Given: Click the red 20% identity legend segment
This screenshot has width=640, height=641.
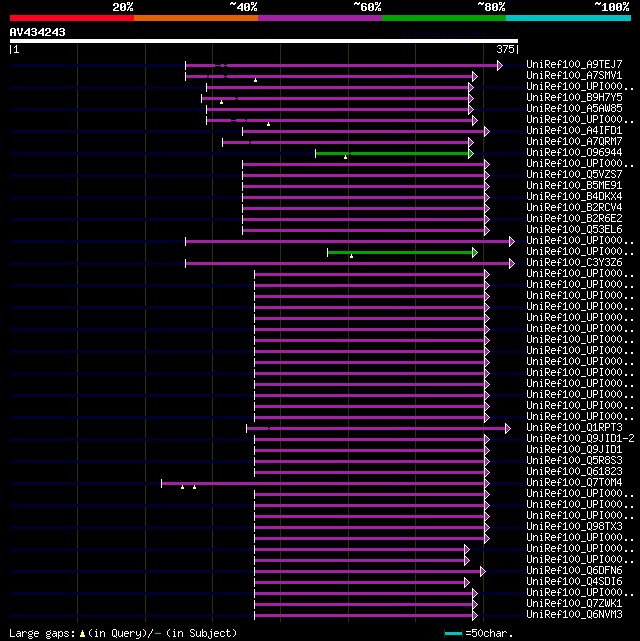Looking at the screenshot, I should 72,18.
